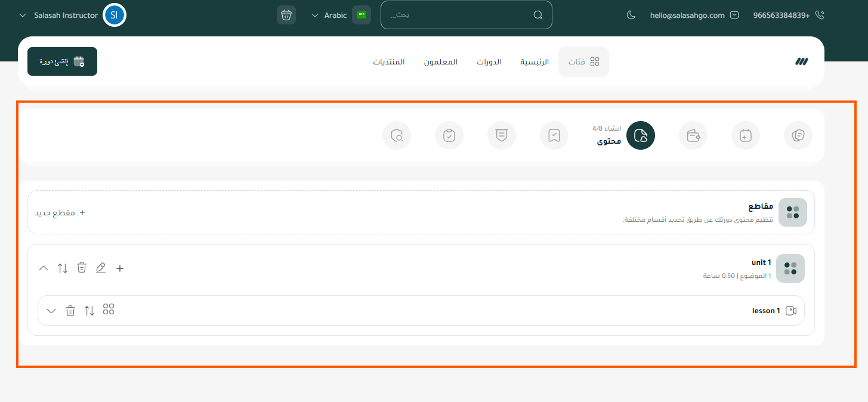This screenshot has height=402, width=868.
Task: Go to the bookmark-check step icon
Action: point(554,135)
